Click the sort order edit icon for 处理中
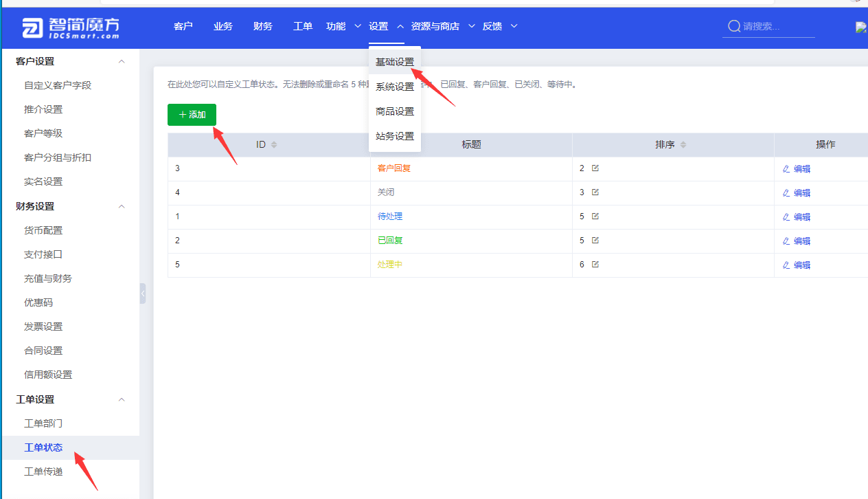 pyautogui.click(x=595, y=264)
